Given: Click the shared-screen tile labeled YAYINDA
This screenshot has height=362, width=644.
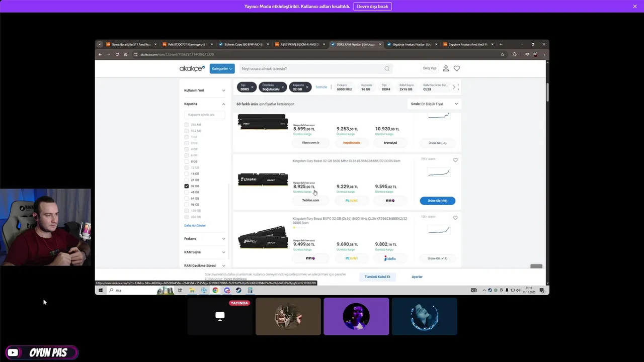Looking at the screenshot, I should (220, 316).
